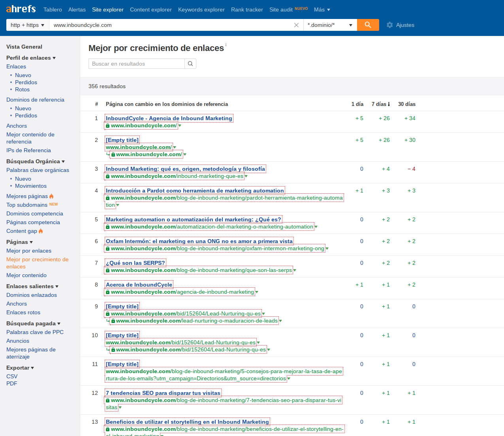504x436 pixels.
Task: Open Dominios competencia
Action: tap(35, 214)
